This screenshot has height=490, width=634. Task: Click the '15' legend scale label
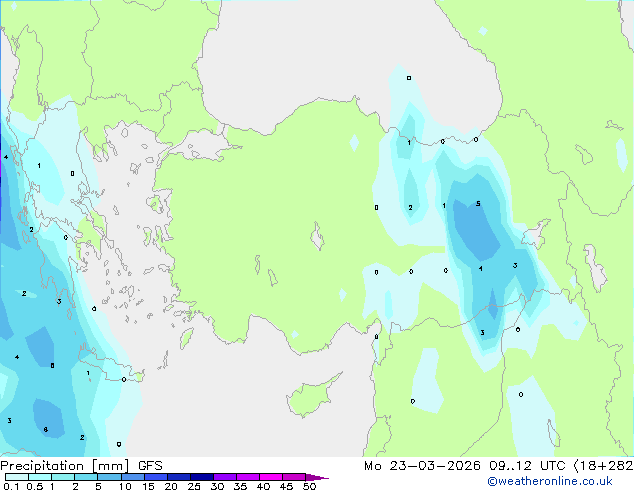(x=148, y=486)
